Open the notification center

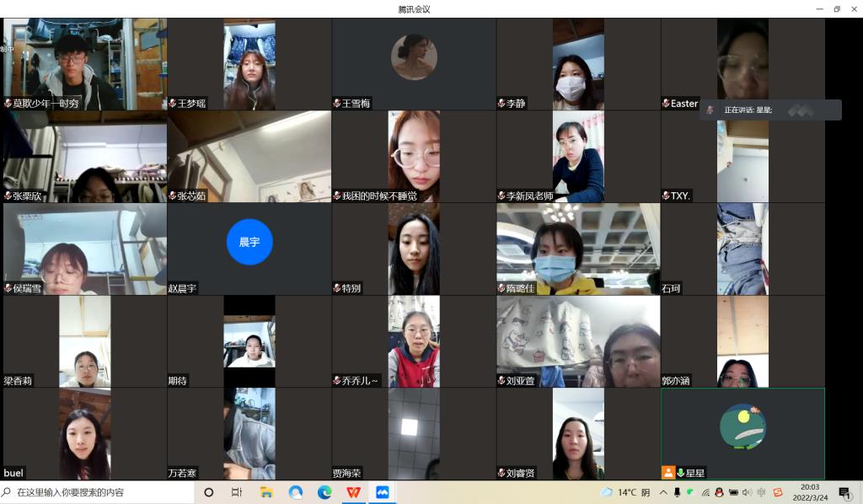[x=844, y=493]
